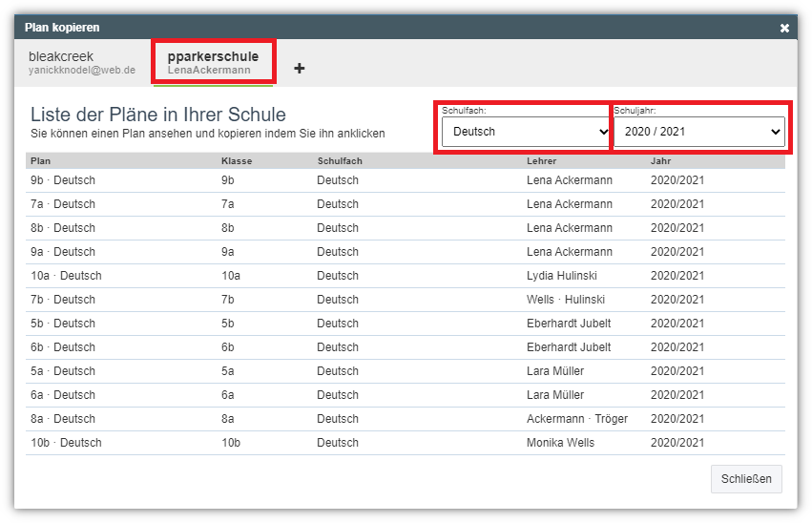
Task: Select the 10b · Deutsch plan by Monika Wells
Action: tap(406, 443)
